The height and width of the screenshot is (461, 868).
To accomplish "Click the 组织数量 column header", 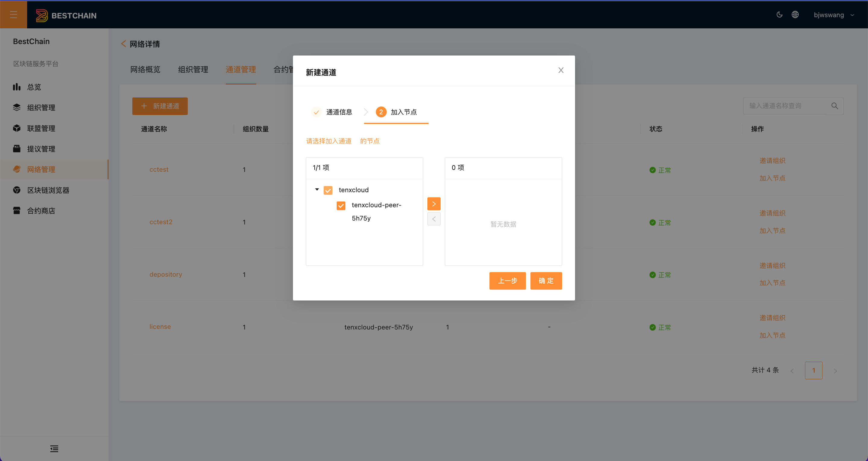I will click(x=256, y=129).
